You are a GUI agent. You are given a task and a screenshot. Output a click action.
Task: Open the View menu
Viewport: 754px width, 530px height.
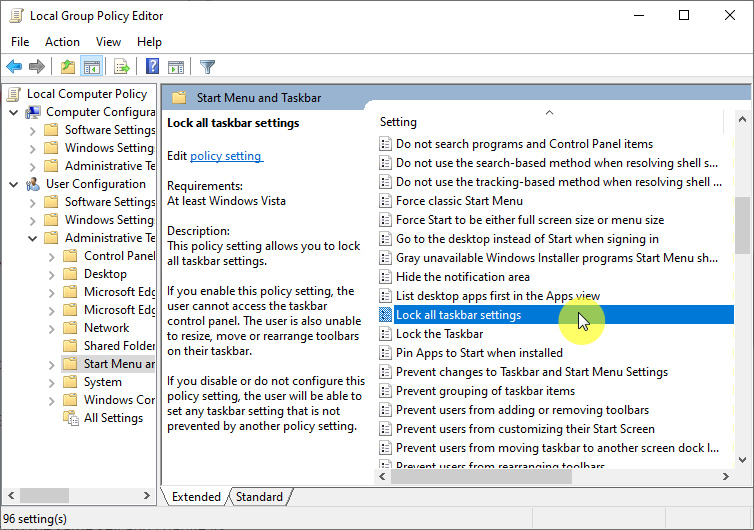click(x=108, y=42)
